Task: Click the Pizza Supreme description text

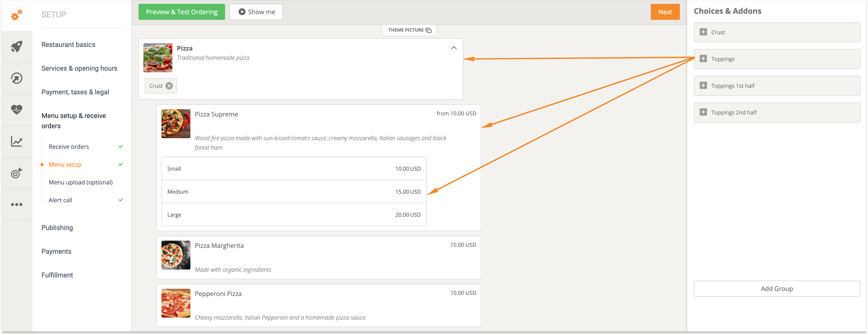Action: coord(321,143)
